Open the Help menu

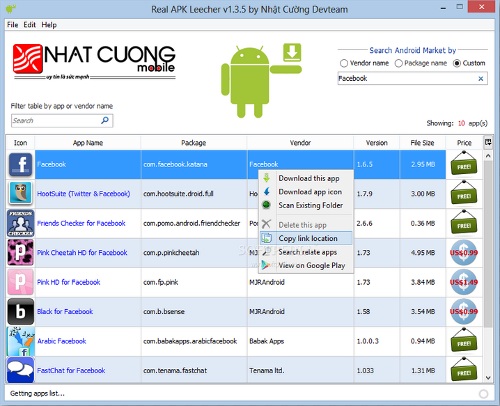(x=49, y=25)
